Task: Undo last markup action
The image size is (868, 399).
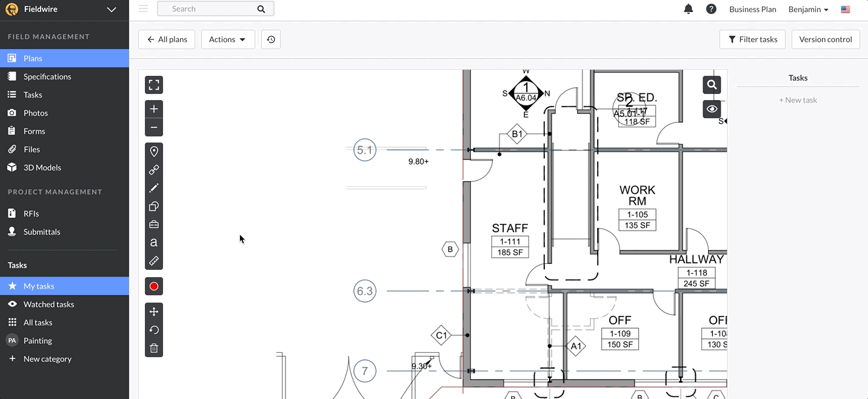Action: (154, 330)
